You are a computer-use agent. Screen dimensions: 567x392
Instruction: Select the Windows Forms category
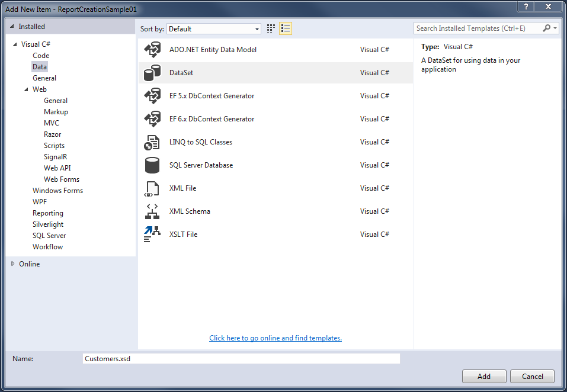point(57,191)
